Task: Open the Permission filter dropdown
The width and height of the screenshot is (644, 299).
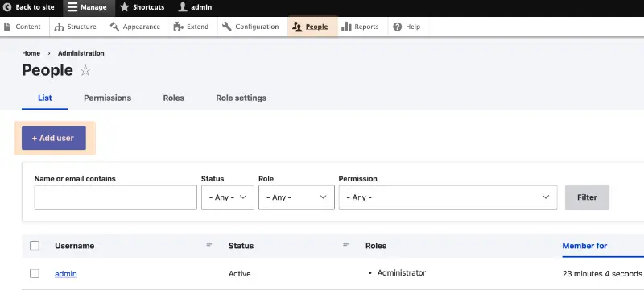Action: [x=448, y=197]
